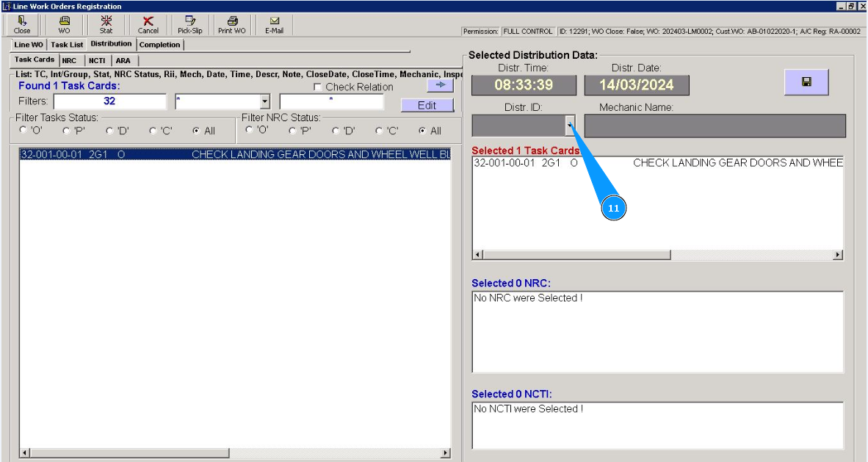Click right arrow of found task cards scrollbar

click(446, 453)
